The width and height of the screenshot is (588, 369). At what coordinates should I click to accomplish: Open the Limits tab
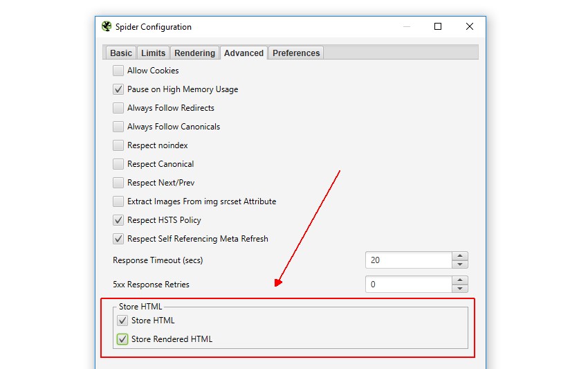(x=153, y=53)
